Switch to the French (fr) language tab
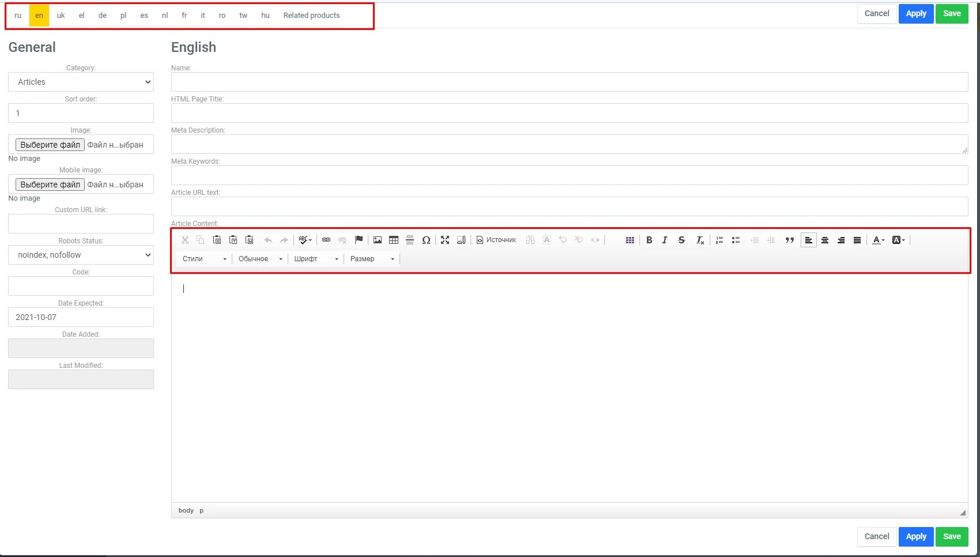This screenshot has width=980, height=557. pyautogui.click(x=184, y=16)
